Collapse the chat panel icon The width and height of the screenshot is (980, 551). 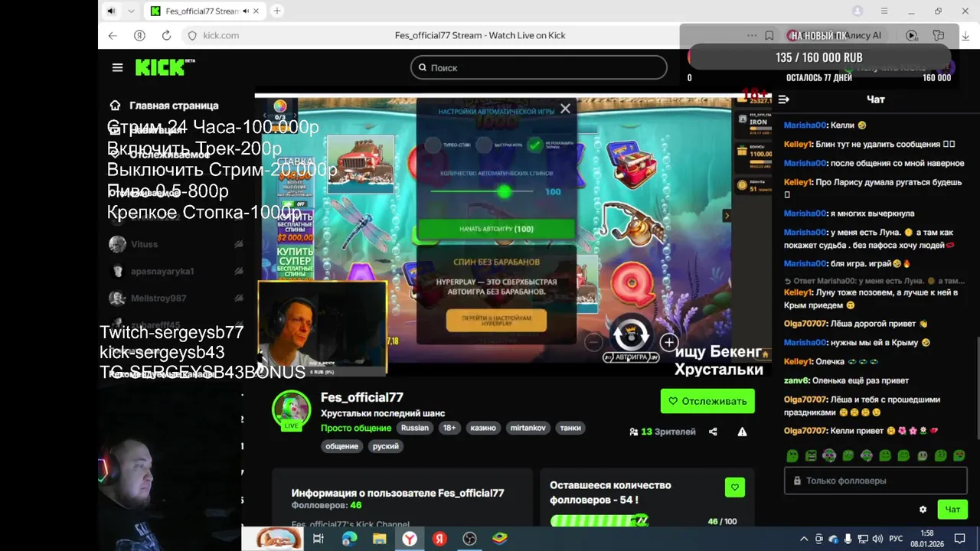tap(784, 99)
